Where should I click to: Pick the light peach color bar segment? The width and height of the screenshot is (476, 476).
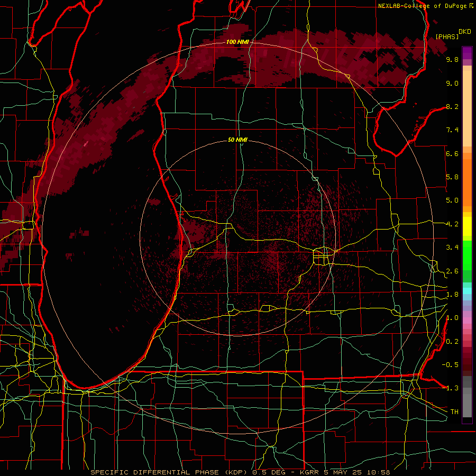[x=467, y=108]
